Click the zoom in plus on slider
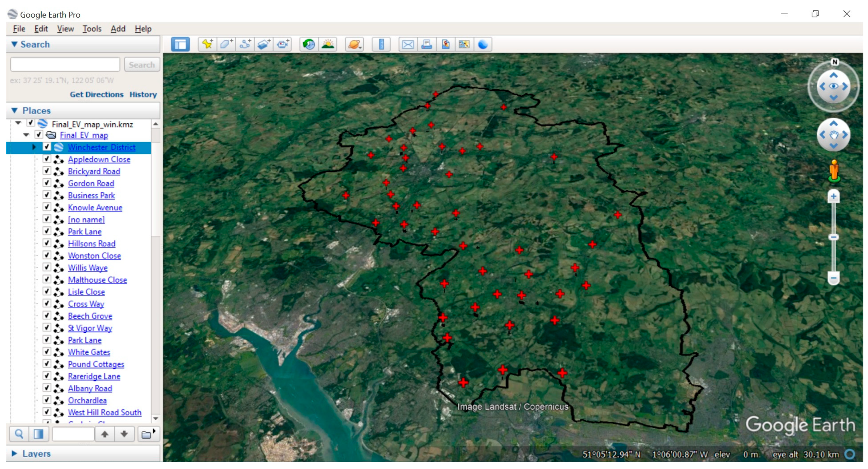The height and width of the screenshot is (469, 868). 833,197
